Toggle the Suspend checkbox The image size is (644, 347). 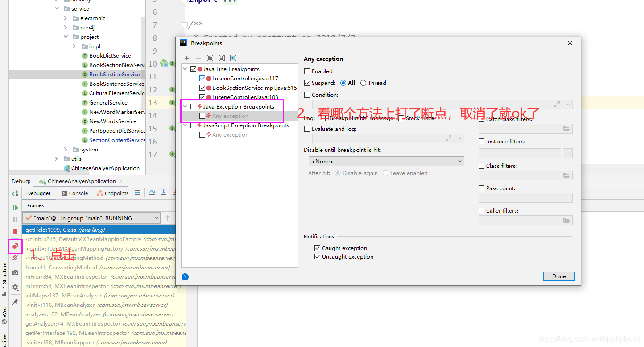[x=307, y=83]
